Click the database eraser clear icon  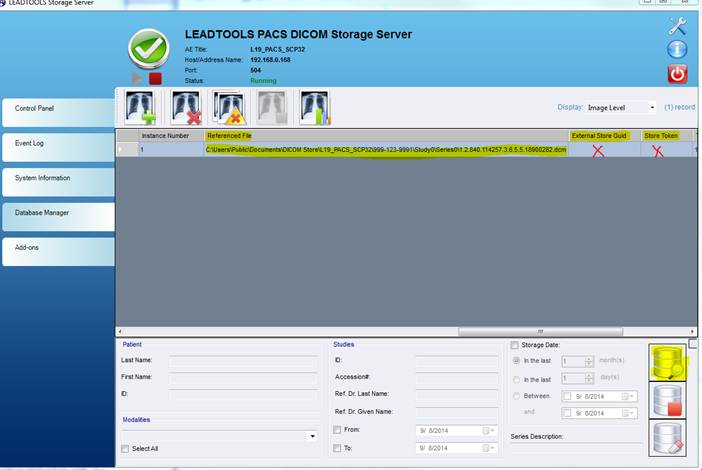[668, 440]
